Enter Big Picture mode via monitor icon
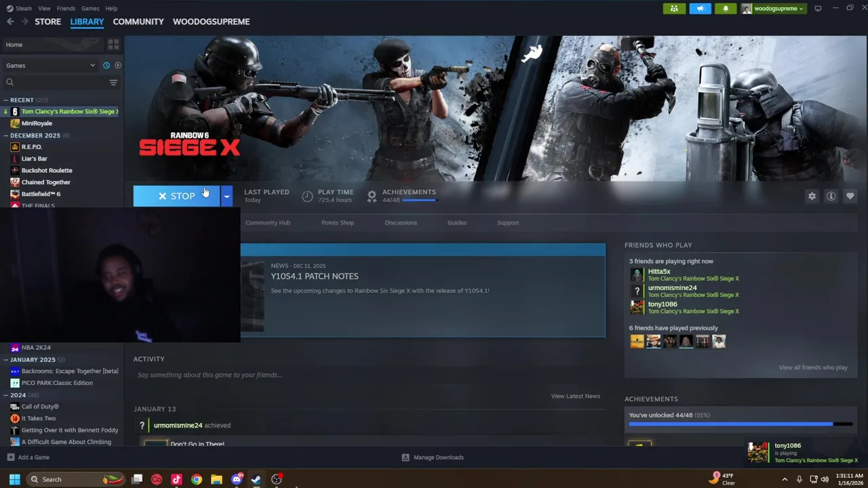 [818, 8]
